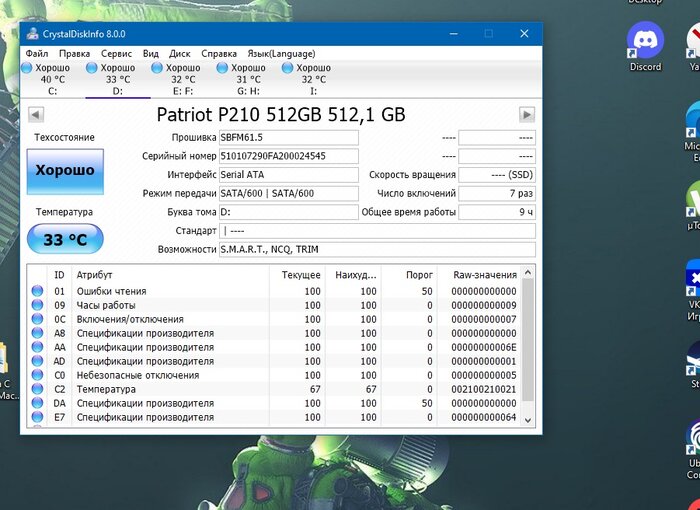
Task: Click status orb for attribute AA row
Action: point(38,347)
